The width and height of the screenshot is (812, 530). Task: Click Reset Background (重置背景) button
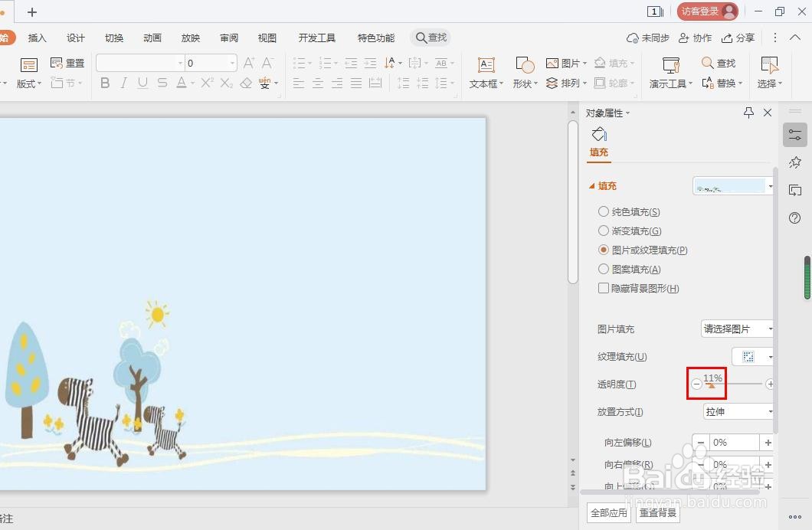point(658,513)
